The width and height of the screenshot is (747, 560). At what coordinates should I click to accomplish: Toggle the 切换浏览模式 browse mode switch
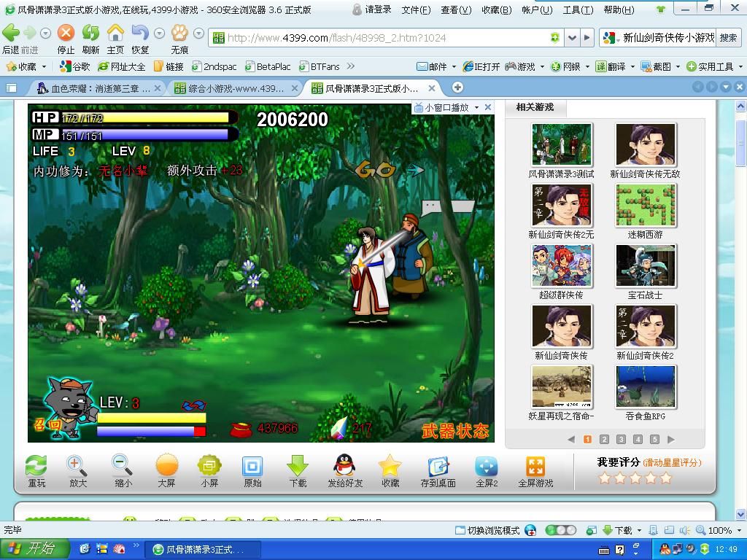point(487,531)
